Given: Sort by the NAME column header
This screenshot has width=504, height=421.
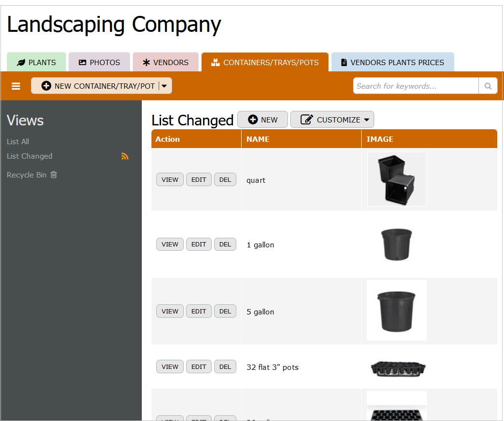Looking at the screenshot, I should point(258,139).
